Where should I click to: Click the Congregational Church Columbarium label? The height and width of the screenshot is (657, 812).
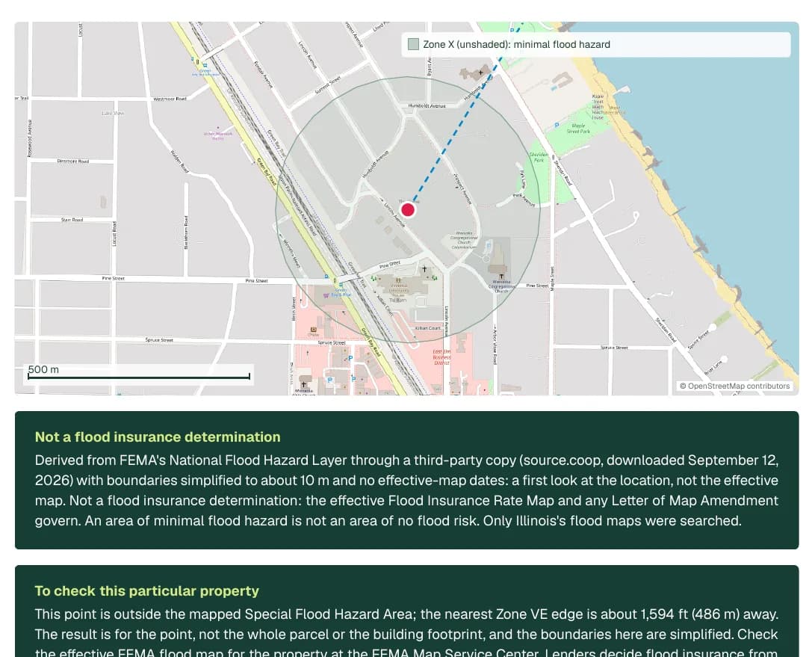pos(464,241)
